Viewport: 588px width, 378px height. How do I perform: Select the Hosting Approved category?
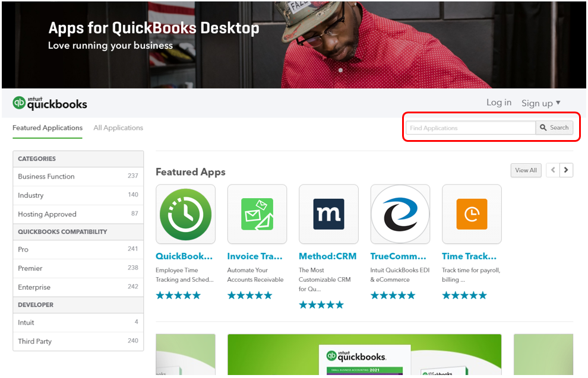coord(78,214)
